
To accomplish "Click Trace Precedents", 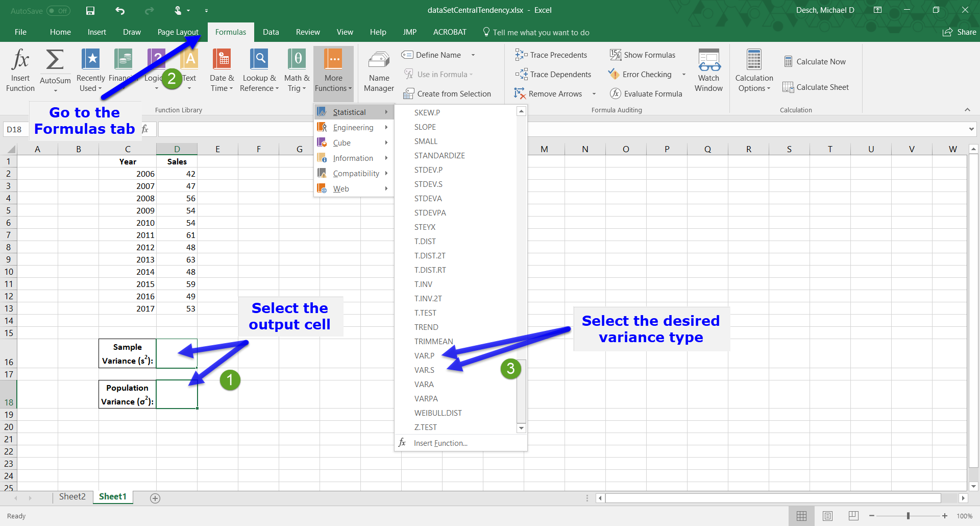I will pyautogui.click(x=551, y=55).
